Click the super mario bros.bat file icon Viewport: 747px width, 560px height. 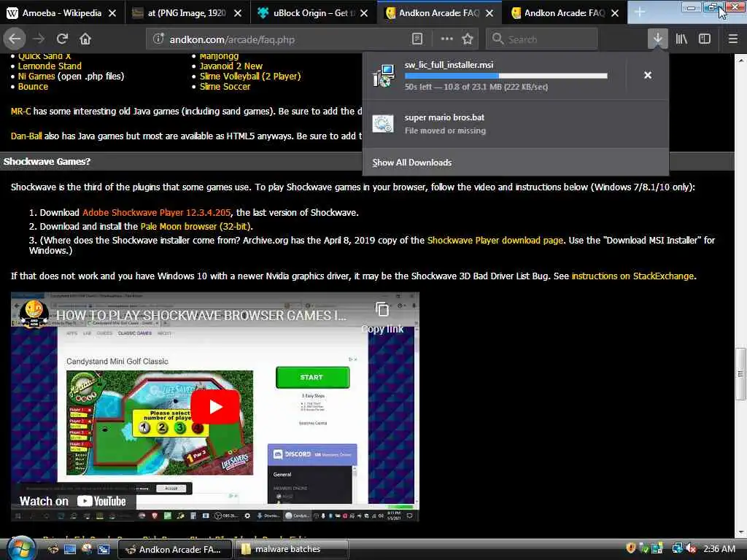[x=383, y=124]
